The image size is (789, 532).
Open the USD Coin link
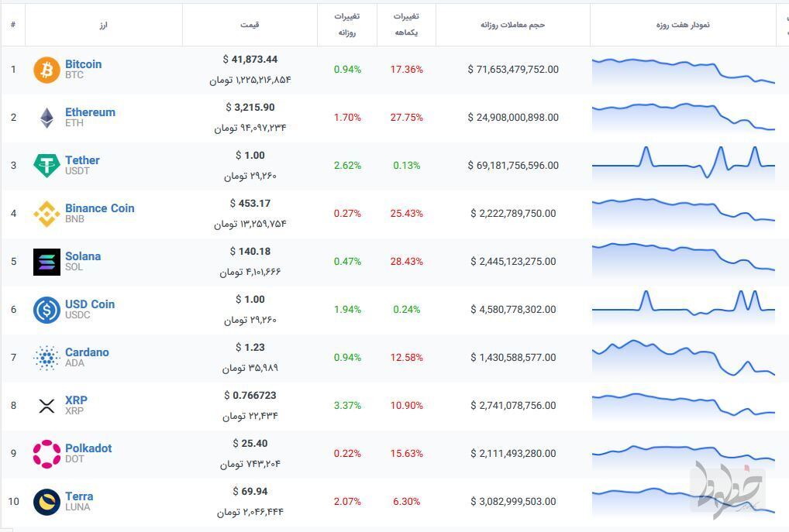click(x=90, y=304)
